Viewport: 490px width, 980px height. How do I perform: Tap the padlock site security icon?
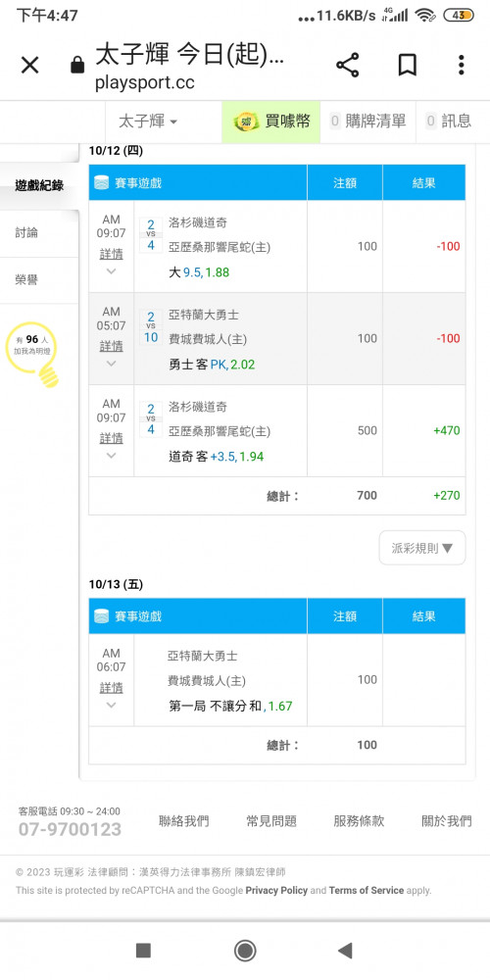pos(77,65)
